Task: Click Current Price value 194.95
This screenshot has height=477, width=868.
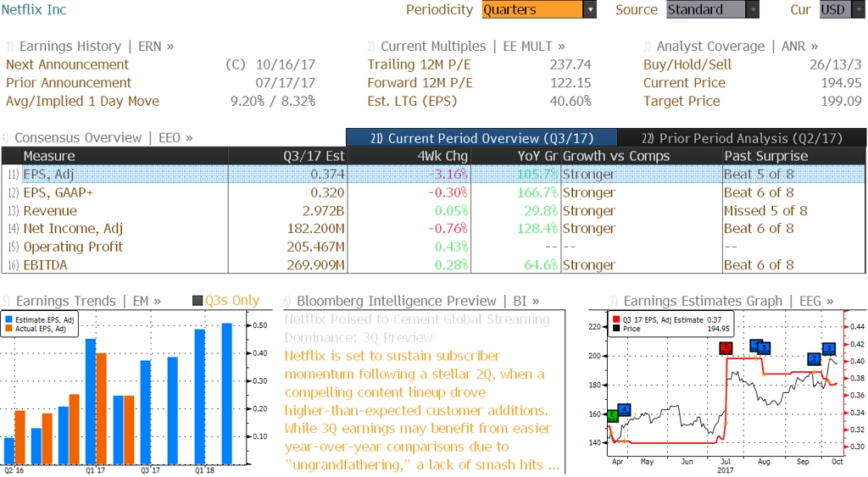Action: tap(841, 83)
